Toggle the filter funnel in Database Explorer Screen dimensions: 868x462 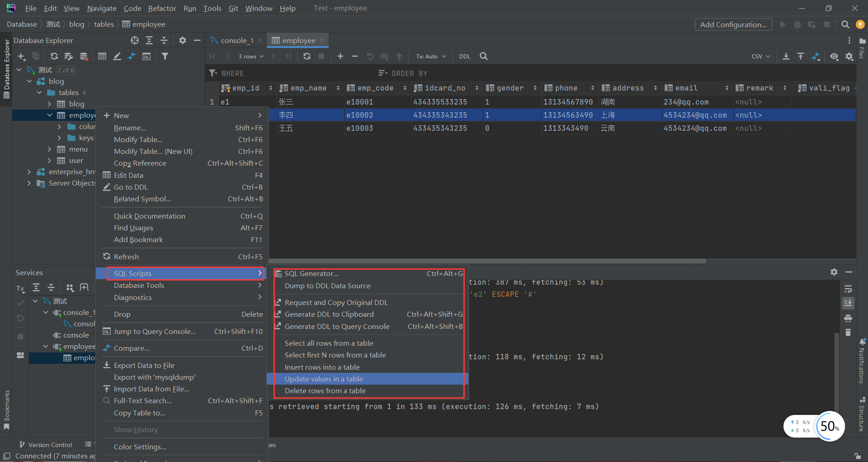coord(165,56)
